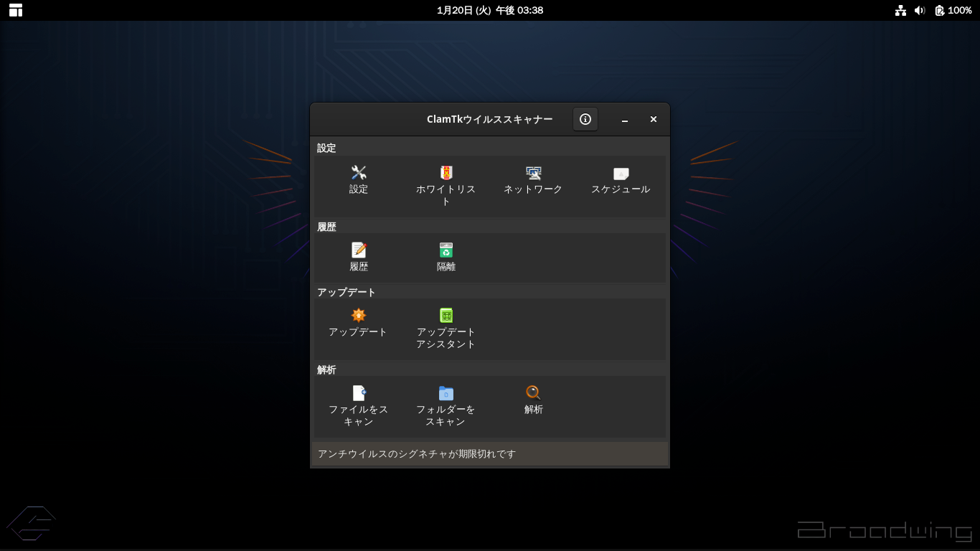Viewport: 980px width, 551px height.
Task: Open the 設定 wrench and screwdriver icon
Action: point(359,173)
